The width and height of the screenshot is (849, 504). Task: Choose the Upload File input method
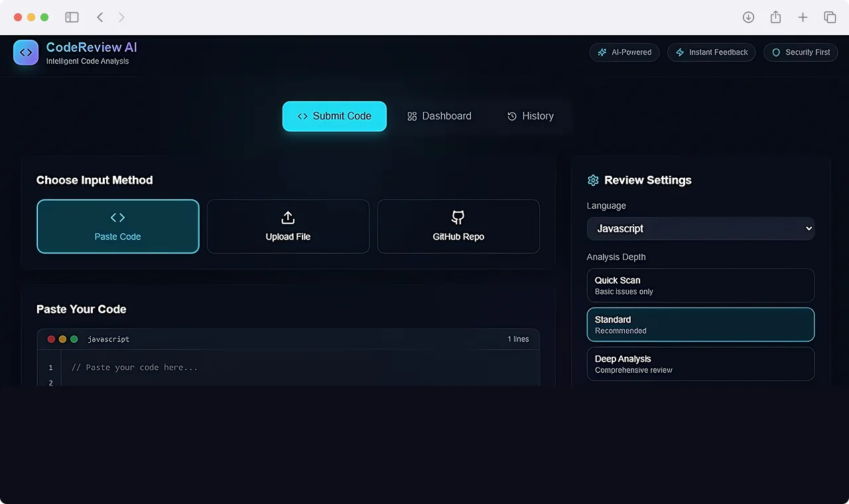288,226
